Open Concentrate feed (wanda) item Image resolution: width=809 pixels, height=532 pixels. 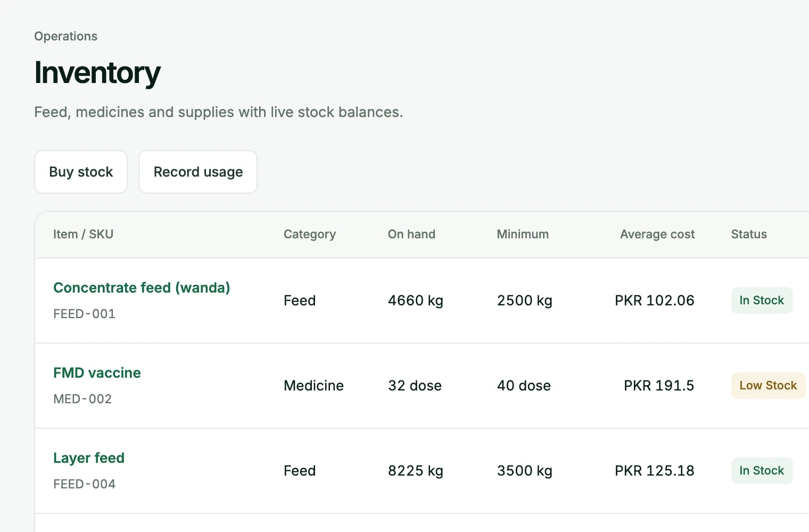point(142,288)
